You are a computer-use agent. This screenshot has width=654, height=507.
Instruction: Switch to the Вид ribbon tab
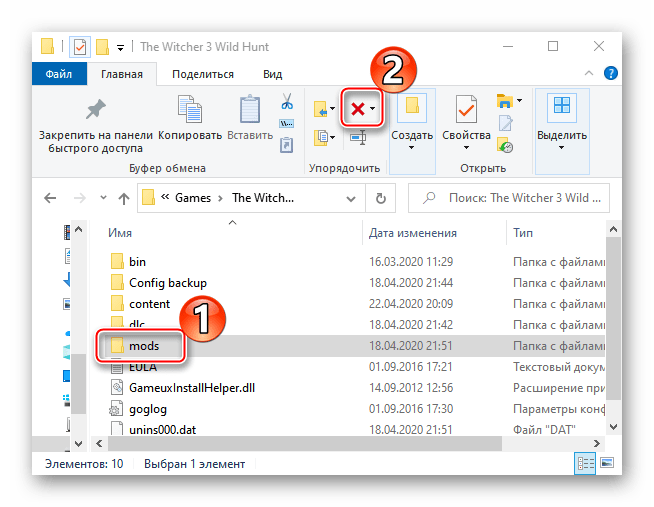pos(272,74)
